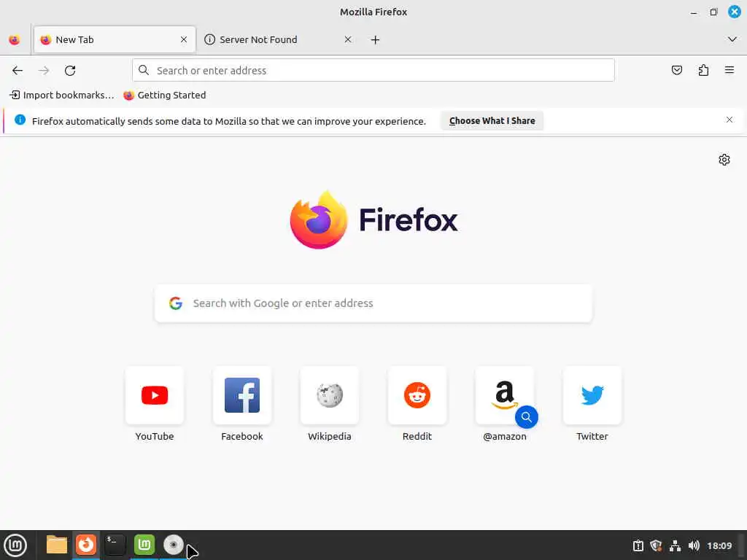Open the network connection tray icon
This screenshot has width=747, height=560.
675,545
